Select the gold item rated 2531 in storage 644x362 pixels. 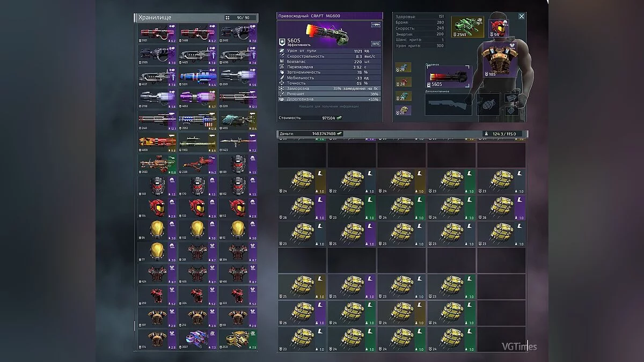click(x=238, y=340)
